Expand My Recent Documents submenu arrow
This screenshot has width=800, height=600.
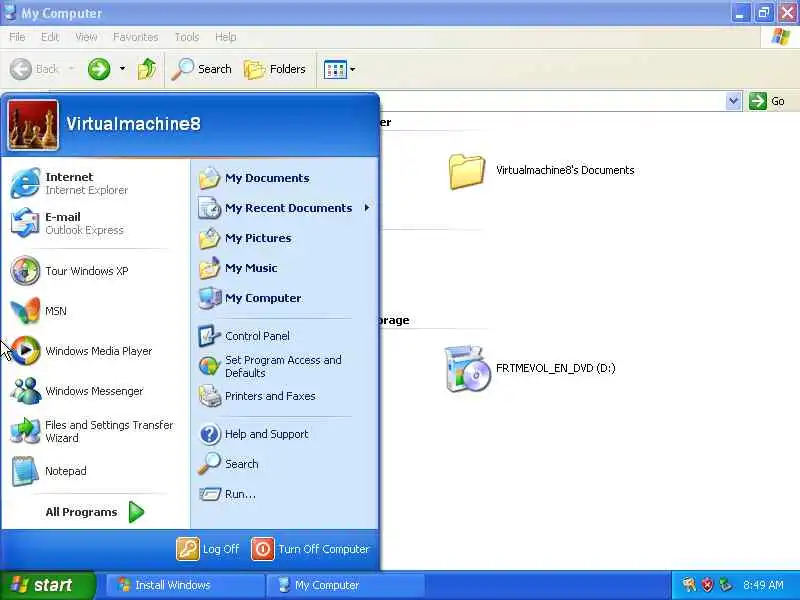[366, 208]
